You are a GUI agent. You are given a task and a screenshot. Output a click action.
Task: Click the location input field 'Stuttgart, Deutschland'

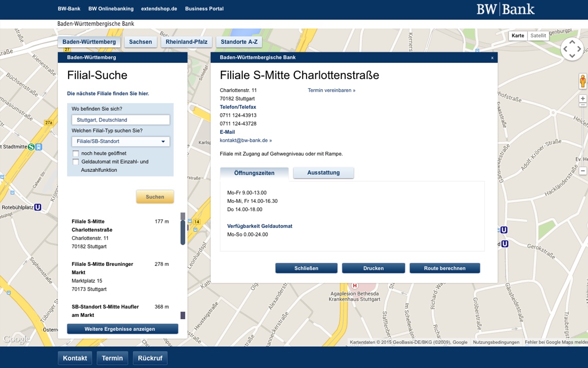point(121,120)
